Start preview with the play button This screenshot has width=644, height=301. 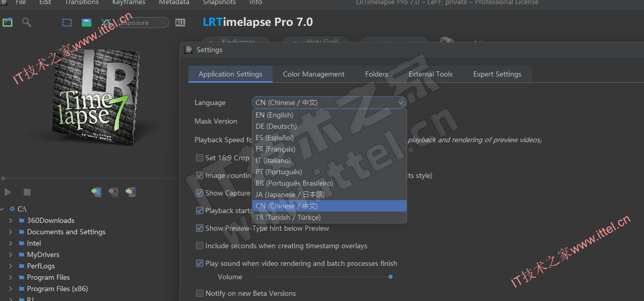tap(8, 192)
